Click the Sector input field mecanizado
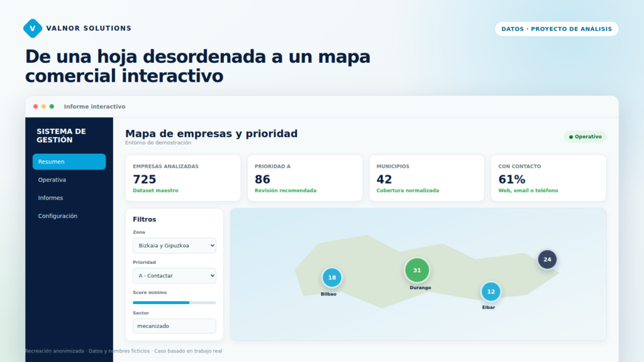 click(174, 326)
